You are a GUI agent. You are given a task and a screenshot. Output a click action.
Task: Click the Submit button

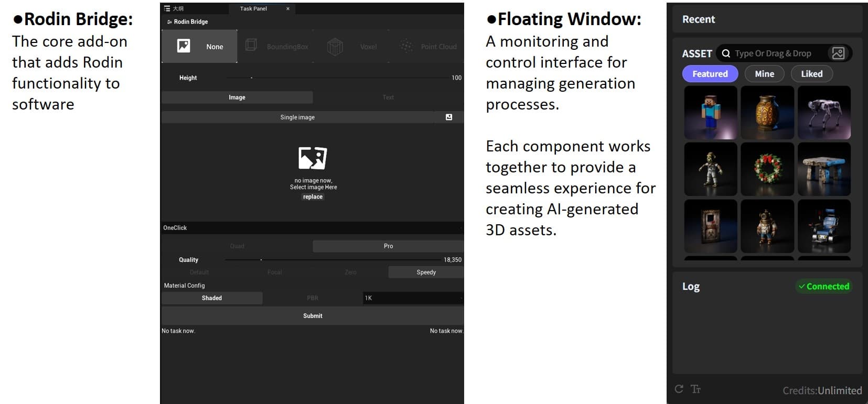[313, 316]
